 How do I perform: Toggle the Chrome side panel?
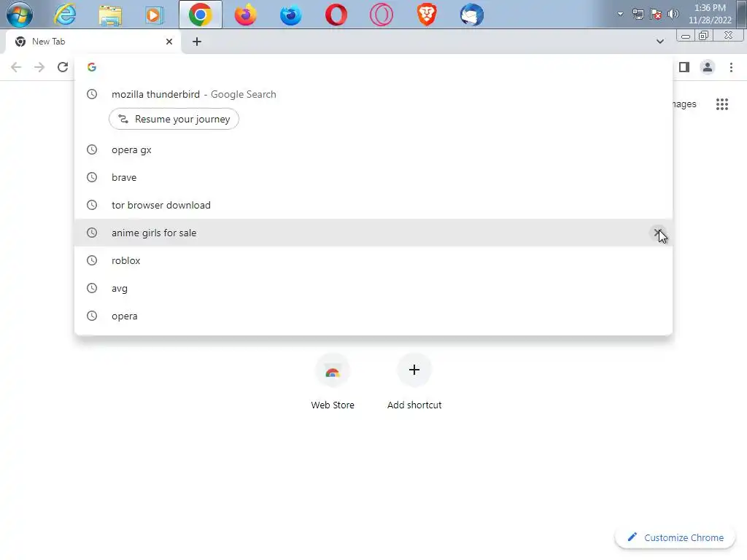pyautogui.click(x=684, y=67)
